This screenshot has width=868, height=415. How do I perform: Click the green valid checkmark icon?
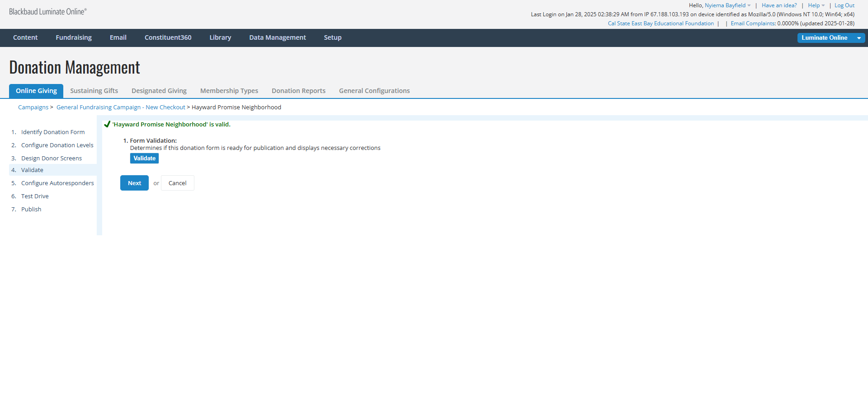pyautogui.click(x=107, y=124)
